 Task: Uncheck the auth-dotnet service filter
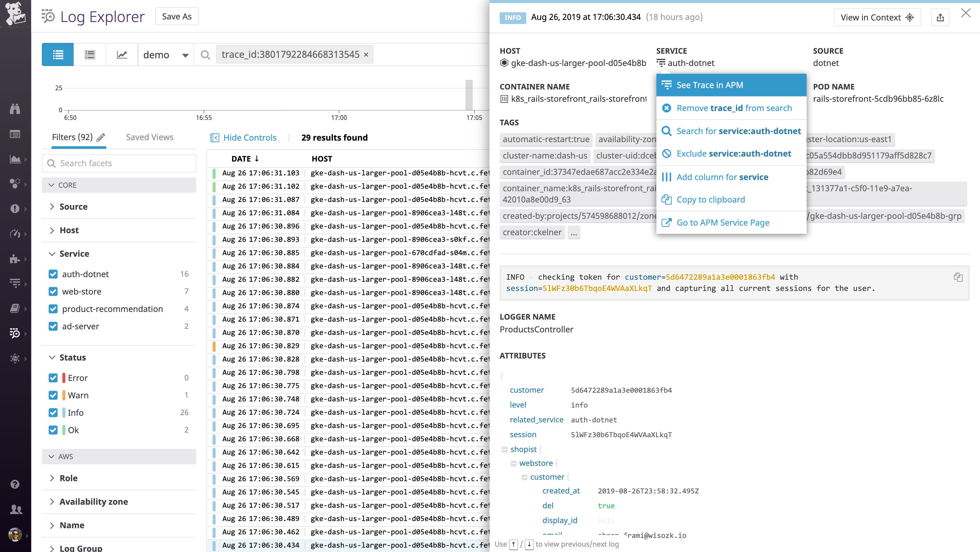53,274
